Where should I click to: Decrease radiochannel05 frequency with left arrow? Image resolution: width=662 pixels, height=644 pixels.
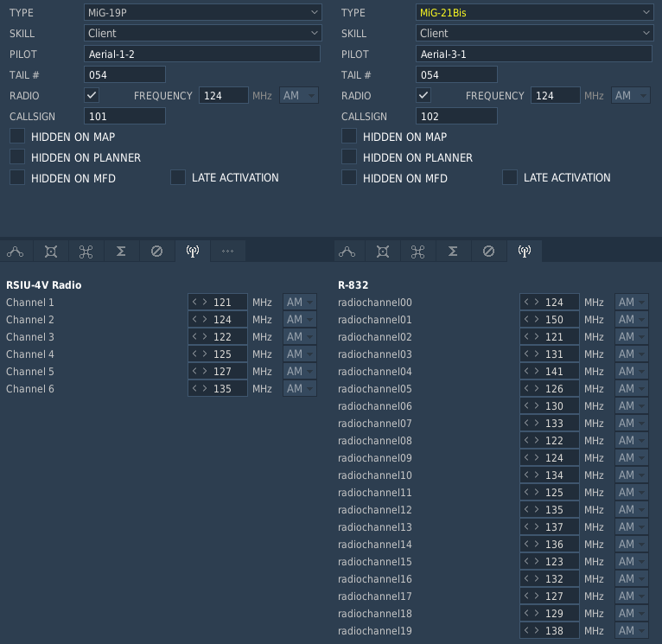[x=526, y=388]
